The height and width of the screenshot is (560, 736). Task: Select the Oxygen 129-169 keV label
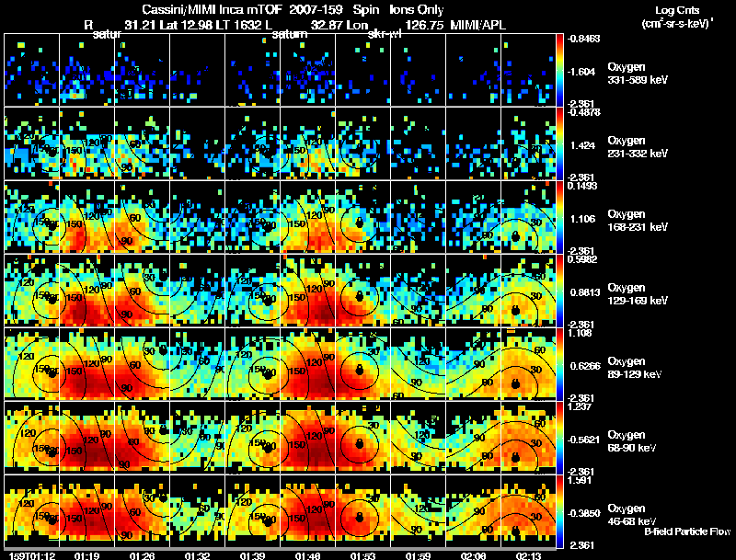tap(638, 294)
